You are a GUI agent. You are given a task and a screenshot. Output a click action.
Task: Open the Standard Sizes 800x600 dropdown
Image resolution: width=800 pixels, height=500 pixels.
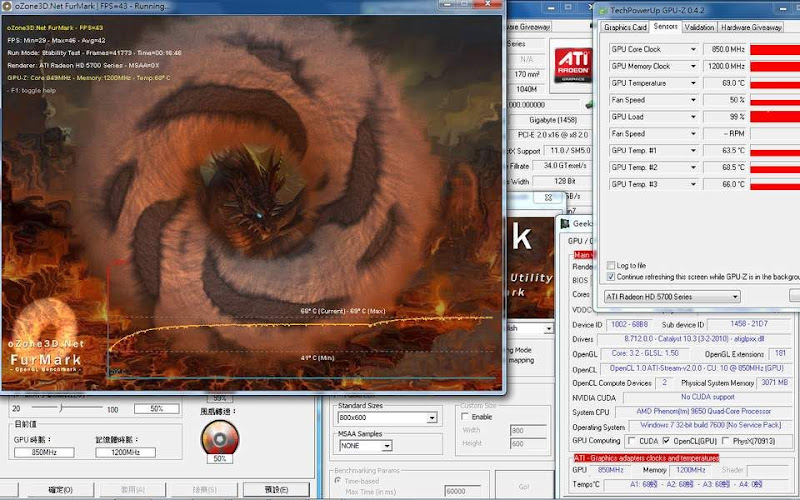click(x=387, y=417)
